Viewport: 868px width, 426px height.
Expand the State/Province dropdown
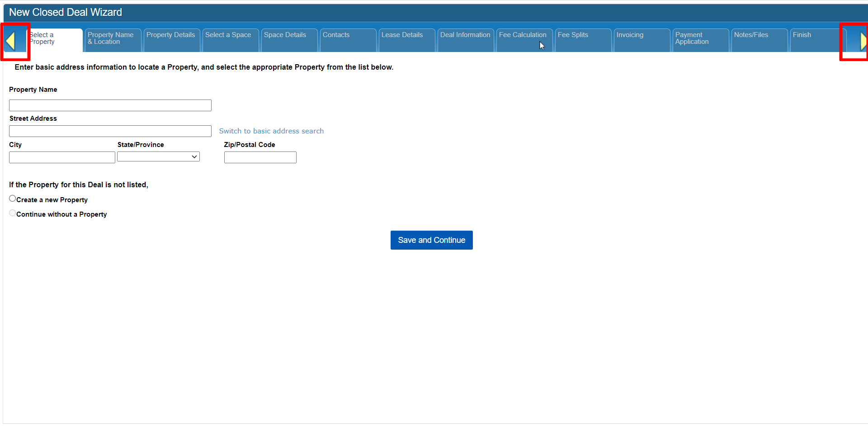click(158, 157)
